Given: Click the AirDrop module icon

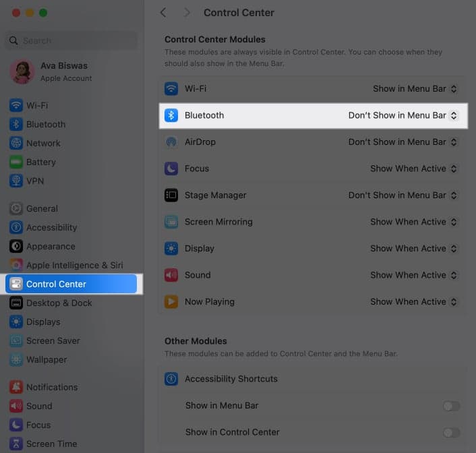Looking at the screenshot, I should tap(171, 142).
